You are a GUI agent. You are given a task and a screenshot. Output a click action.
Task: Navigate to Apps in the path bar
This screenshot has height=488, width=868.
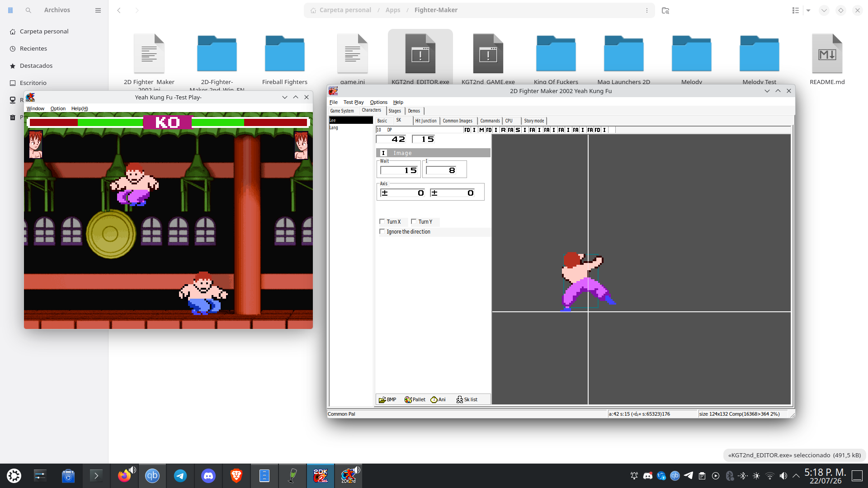point(393,10)
